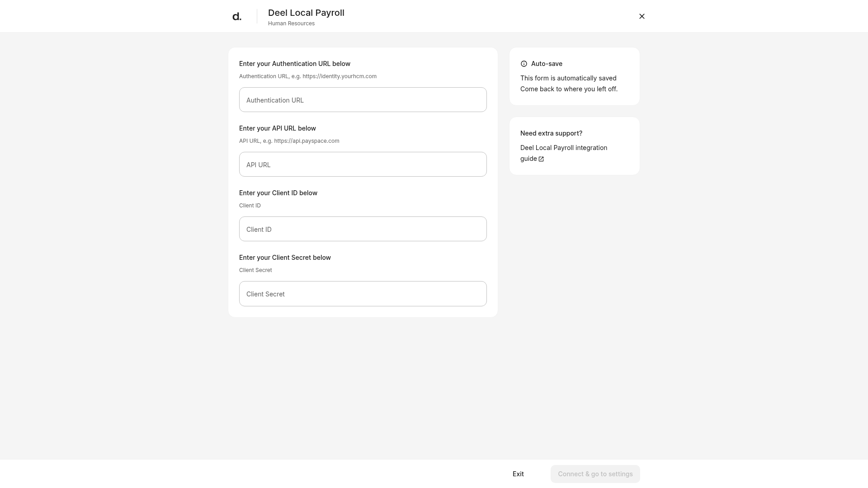Click 'Enter your Authentication URL below' label
The image size is (868, 488).
pyautogui.click(x=295, y=64)
